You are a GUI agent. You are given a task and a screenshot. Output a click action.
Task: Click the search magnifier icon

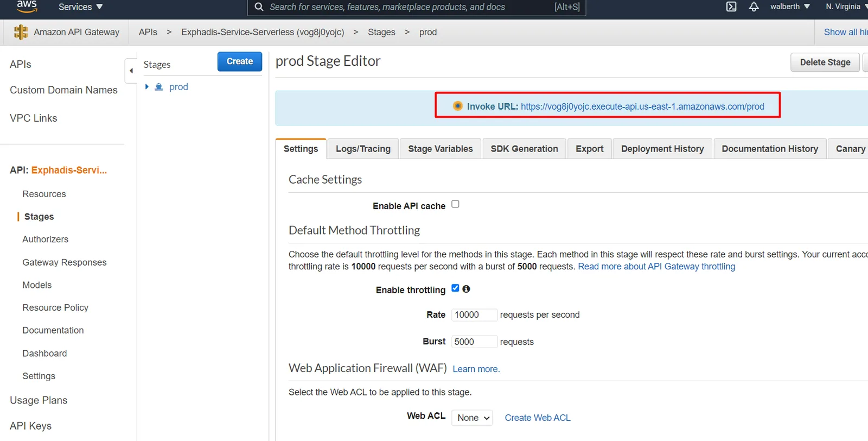259,7
